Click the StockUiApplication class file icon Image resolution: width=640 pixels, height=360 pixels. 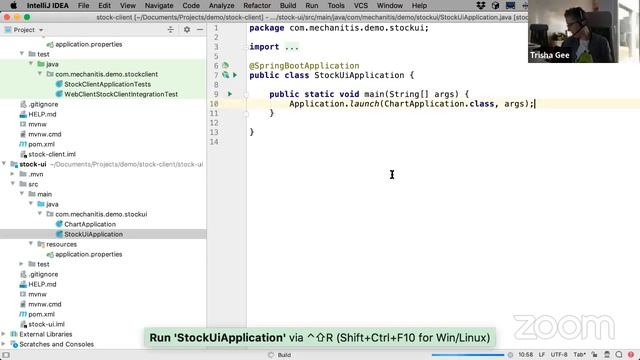[59, 234]
